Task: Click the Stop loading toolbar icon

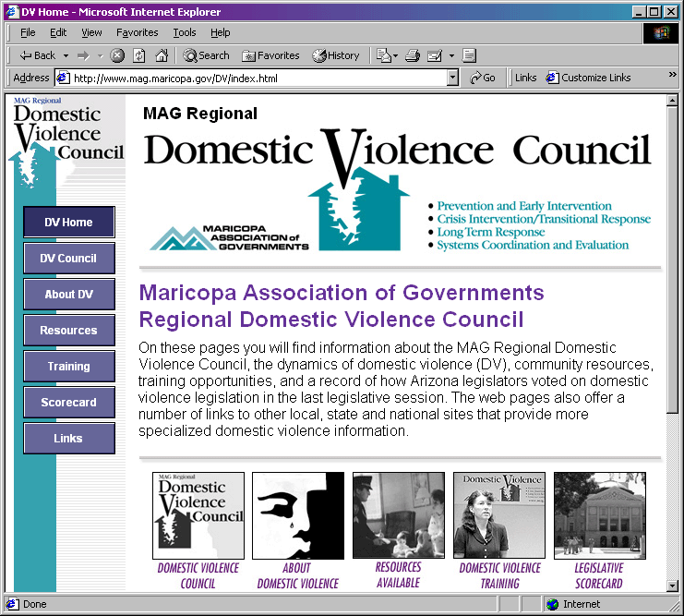Action: click(117, 55)
